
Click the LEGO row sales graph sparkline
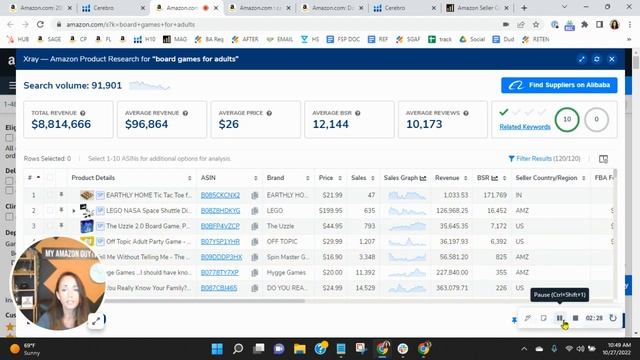407,211
